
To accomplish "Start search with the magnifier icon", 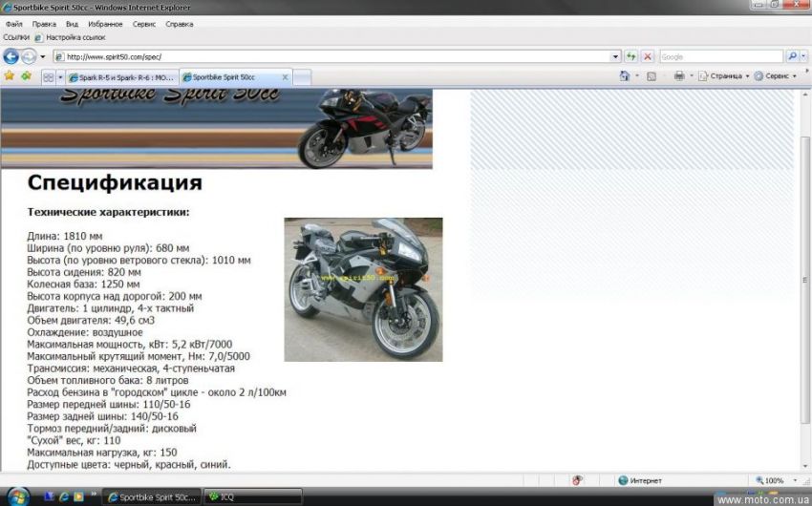I will pyautogui.click(x=792, y=56).
